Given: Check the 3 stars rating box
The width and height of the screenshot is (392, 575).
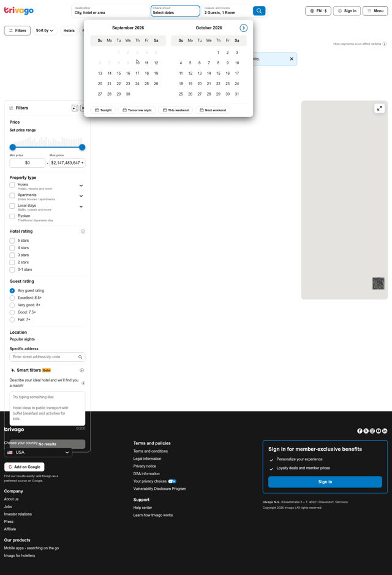Looking at the screenshot, I should coord(12,255).
